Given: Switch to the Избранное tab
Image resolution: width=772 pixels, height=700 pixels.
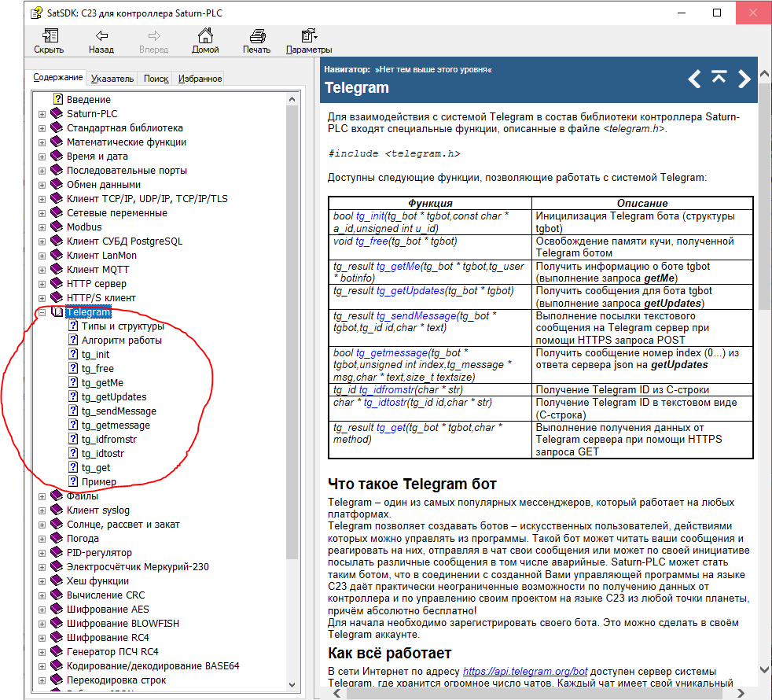Looking at the screenshot, I should [x=200, y=79].
